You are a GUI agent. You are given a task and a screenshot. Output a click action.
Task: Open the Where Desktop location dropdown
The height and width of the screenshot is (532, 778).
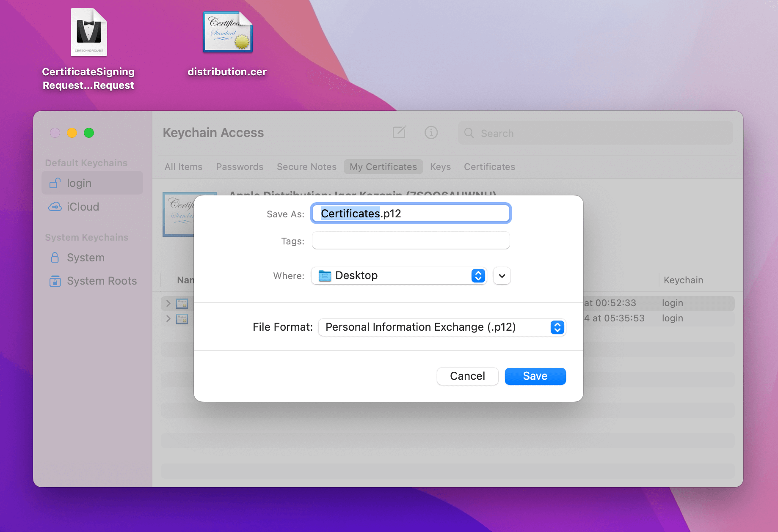[x=399, y=276]
